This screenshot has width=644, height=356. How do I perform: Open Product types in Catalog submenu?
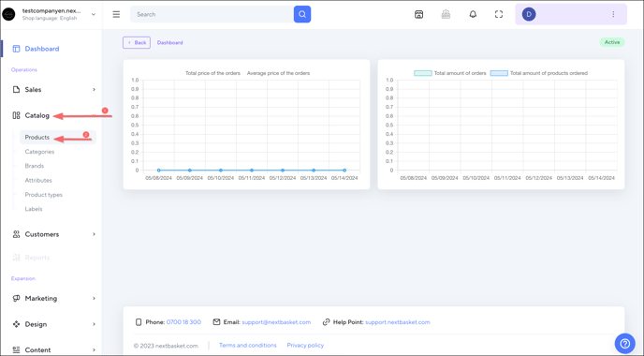(44, 195)
